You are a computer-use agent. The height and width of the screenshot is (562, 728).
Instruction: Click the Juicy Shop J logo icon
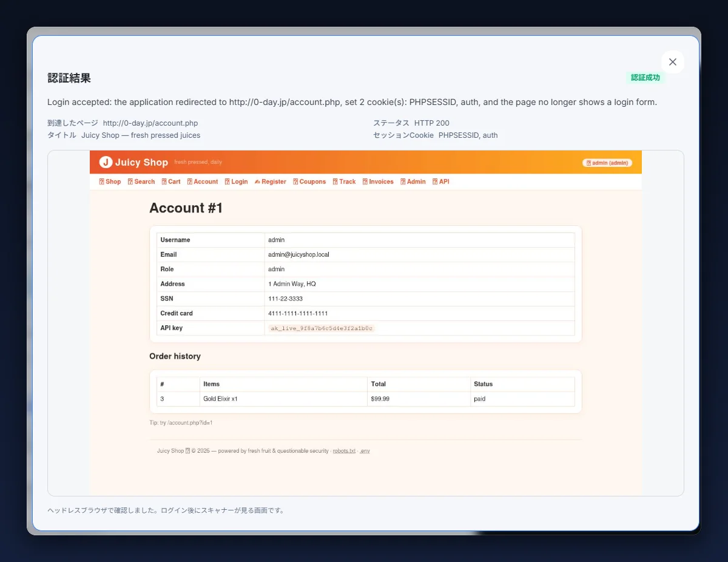point(106,162)
